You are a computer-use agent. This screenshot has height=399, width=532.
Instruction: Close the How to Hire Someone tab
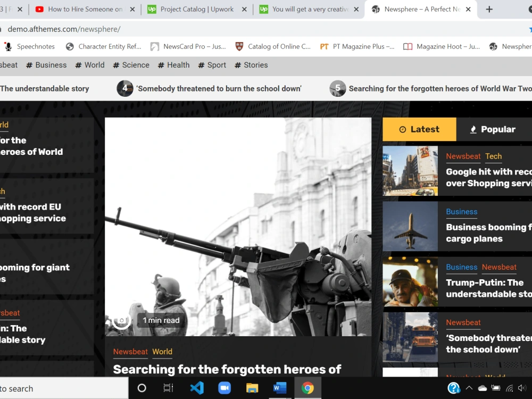[132, 9]
